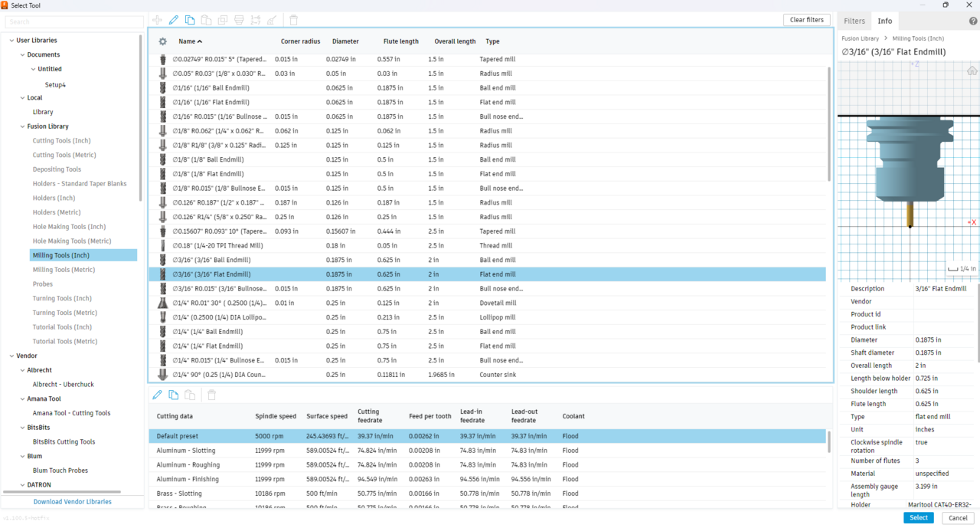Copy the selected cutting data preset
This screenshot has width=980, height=528.
pos(174,395)
